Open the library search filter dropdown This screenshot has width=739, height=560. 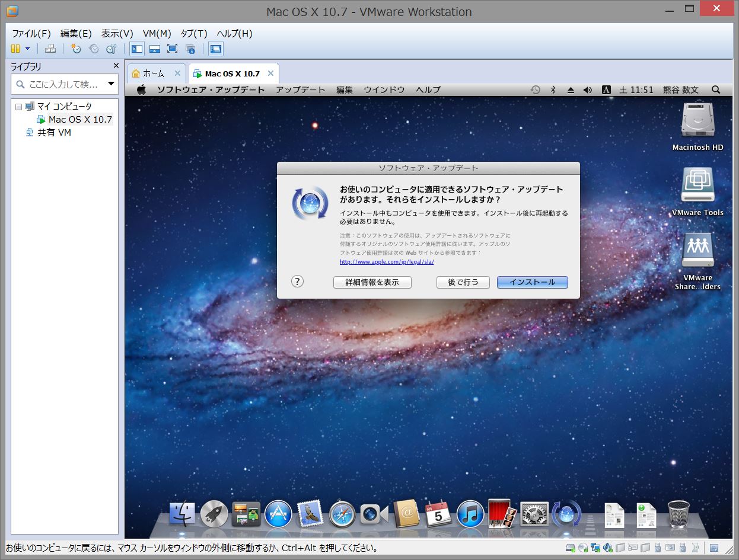tap(111, 84)
